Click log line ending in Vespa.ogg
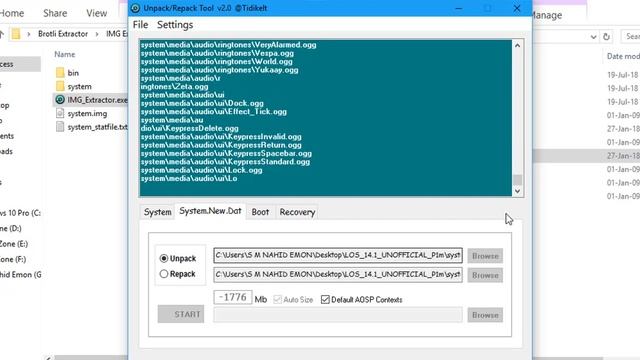The height and width of the screenshot is (360, 640). (x=217, y=53)
